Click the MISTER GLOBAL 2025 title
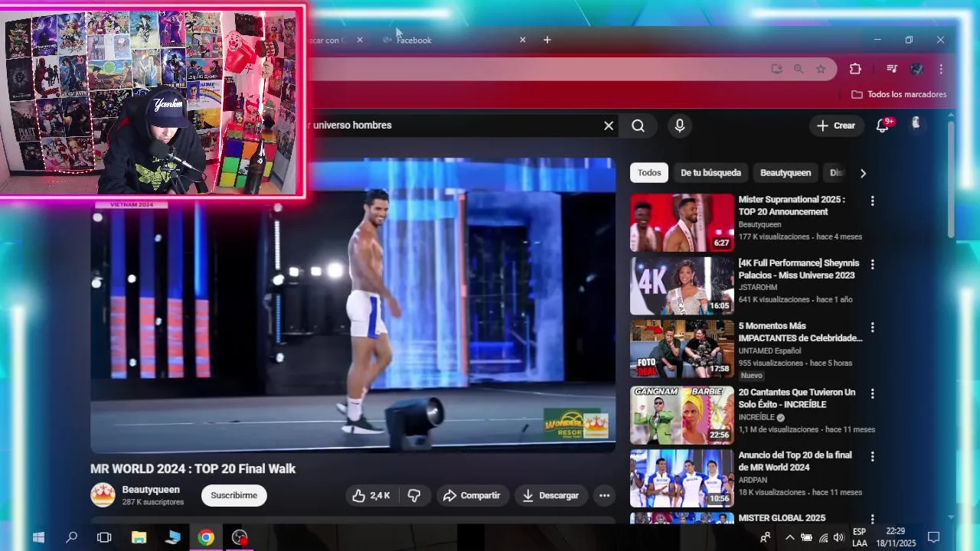This screenshot has height=551, width=980. click(x=782, y=518)
